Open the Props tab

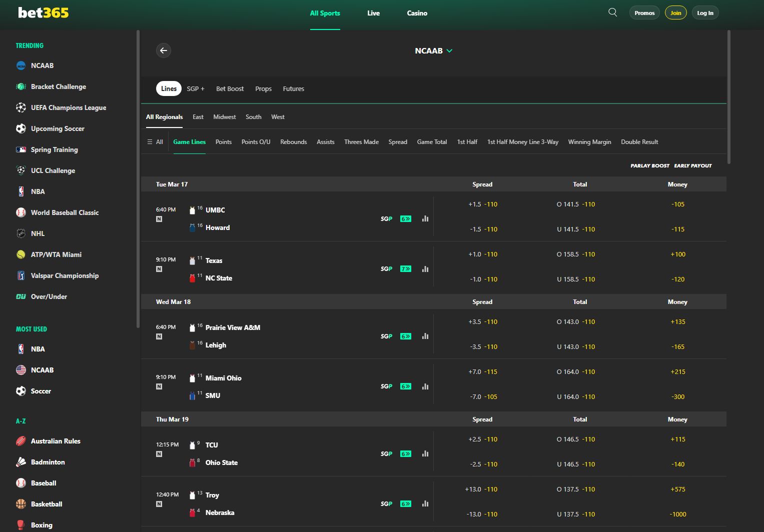tap(263, 88)
